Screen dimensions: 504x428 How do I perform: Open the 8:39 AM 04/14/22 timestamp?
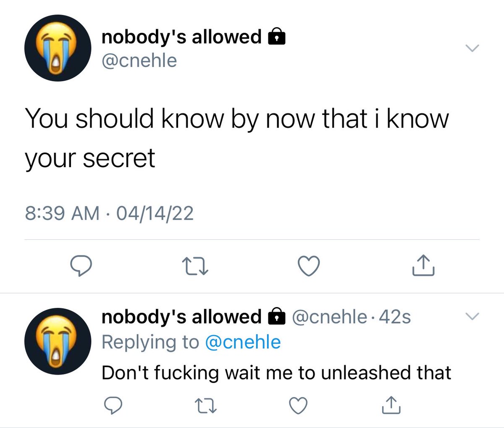109,213
